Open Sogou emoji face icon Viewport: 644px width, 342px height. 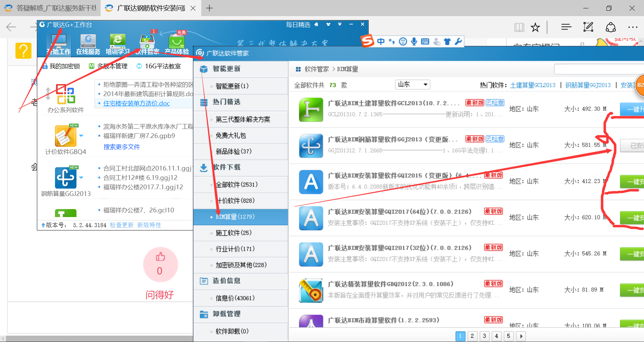click(x=403, y=42)
